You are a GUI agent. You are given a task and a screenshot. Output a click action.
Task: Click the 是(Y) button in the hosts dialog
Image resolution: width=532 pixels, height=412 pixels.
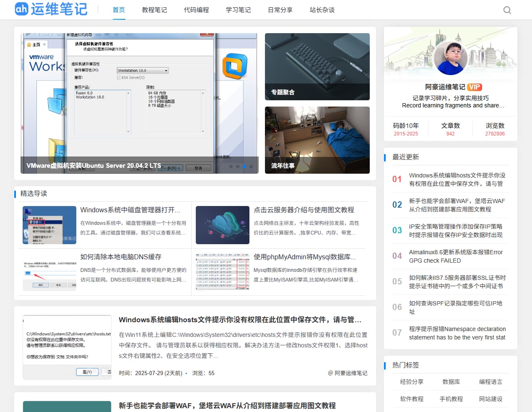(x=87, y=372)
